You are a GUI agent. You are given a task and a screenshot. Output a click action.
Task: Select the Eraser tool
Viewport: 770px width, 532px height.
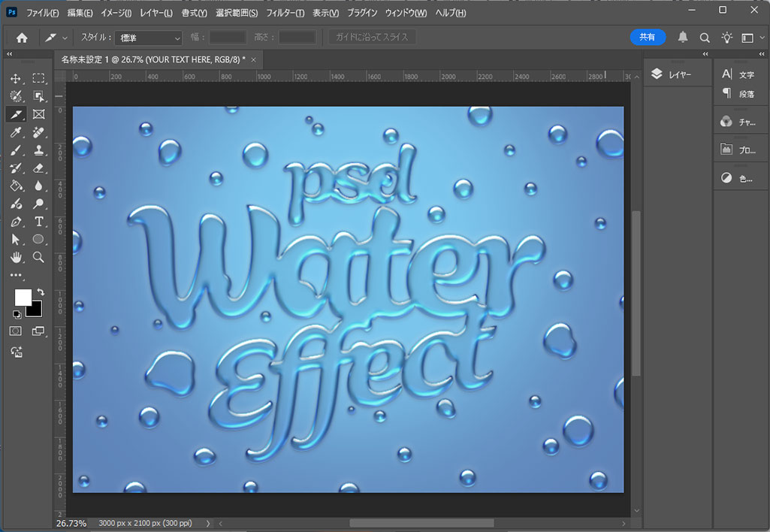[38, 168]
